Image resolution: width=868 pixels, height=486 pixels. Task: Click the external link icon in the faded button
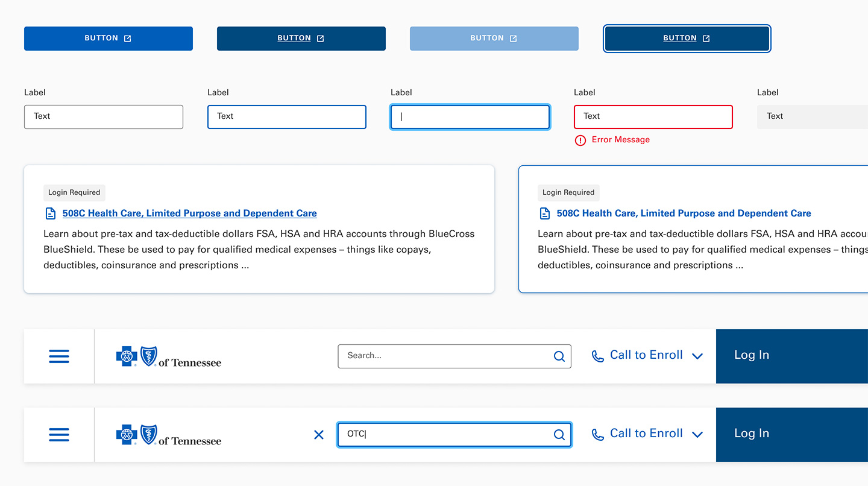coord(513,39)
